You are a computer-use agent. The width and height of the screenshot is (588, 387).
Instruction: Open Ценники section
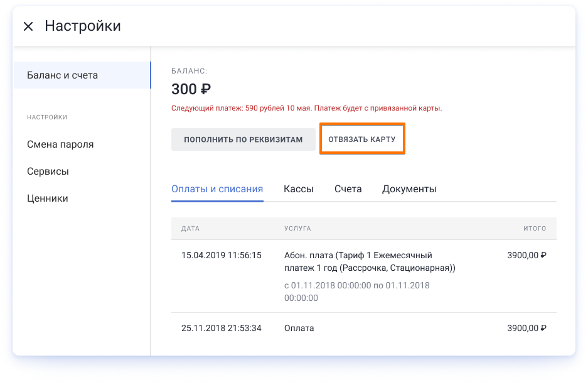coord(47,198)
